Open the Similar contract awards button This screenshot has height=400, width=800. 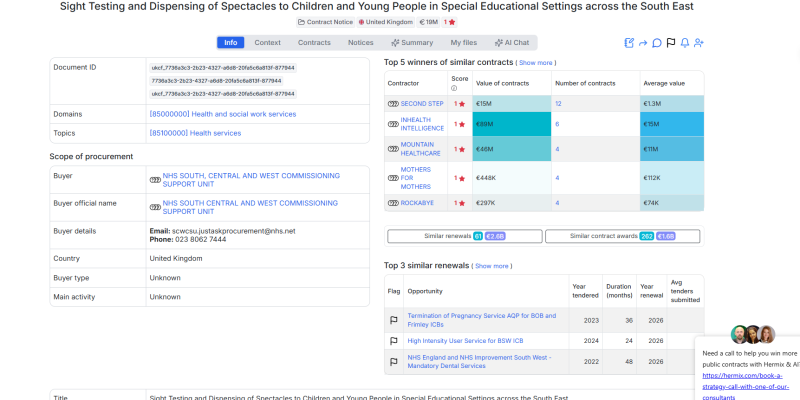click(622, 236)
